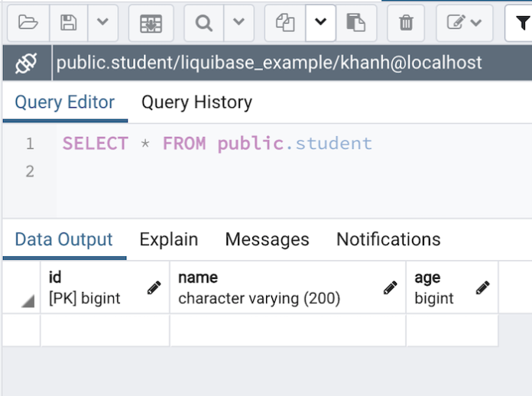Screen dimensions: 532x396
Task: Open the Messages tab
Action: click(x=267, y=239)
